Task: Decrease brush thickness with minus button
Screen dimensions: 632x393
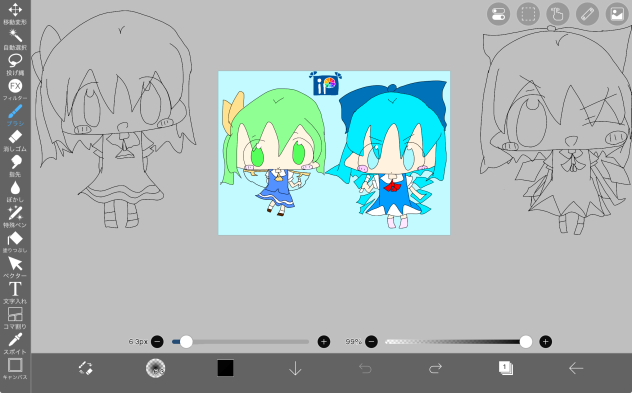Action: tap(157, 342)
